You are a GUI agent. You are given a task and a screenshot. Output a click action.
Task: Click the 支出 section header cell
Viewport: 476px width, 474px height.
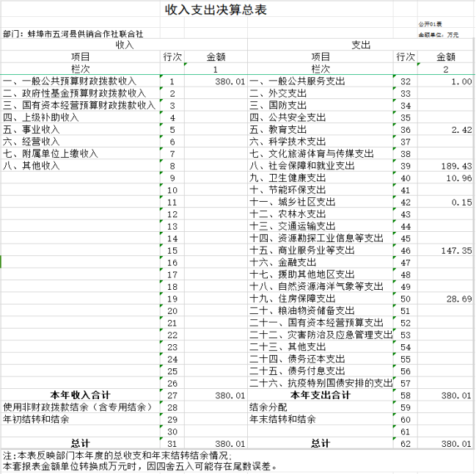pos(361,45)
